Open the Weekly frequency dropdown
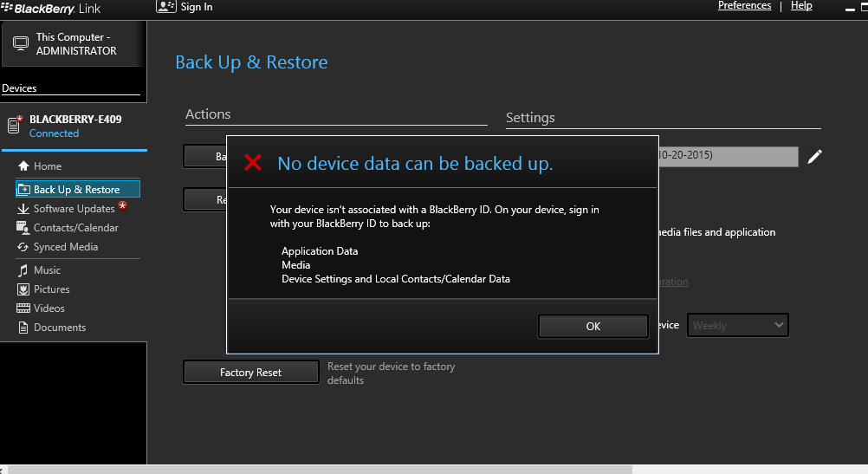The width and height of the screenshot is (868, 474). (x=737, y=325)
